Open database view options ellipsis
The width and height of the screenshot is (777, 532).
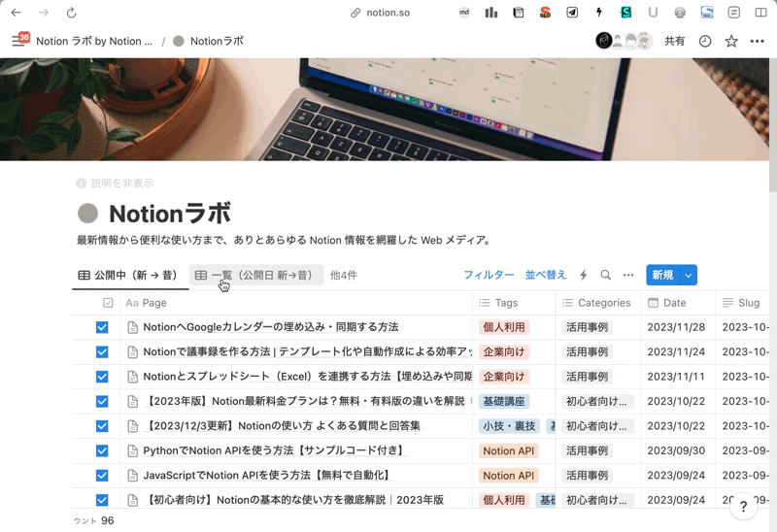pos(628,275)
